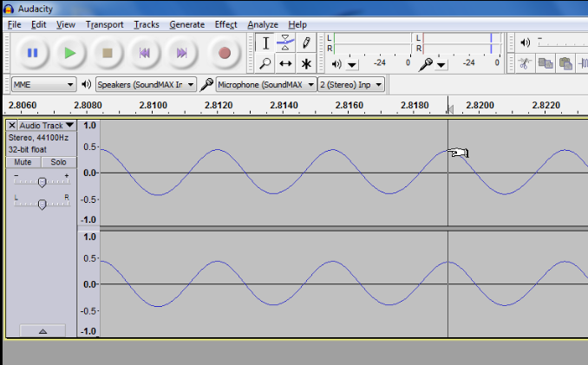Select the Envelope tool
This screenshot has height=365, width=588.
pyautogui.click(x=285, y=43)
